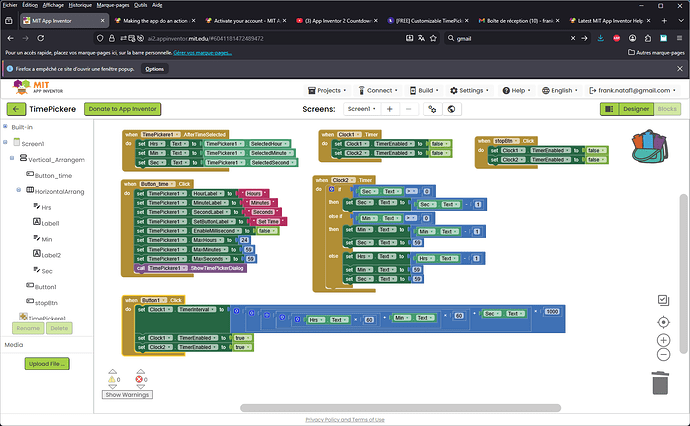Viewport: 690px width, 426px height.
Task: Open the Projects menu
Action: [x=326, y=90]
